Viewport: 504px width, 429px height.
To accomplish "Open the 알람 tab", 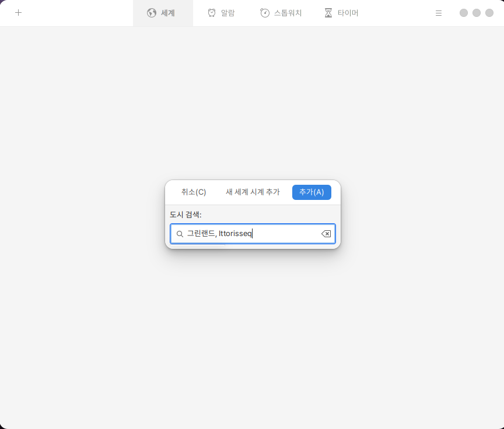I will (221, 13).
